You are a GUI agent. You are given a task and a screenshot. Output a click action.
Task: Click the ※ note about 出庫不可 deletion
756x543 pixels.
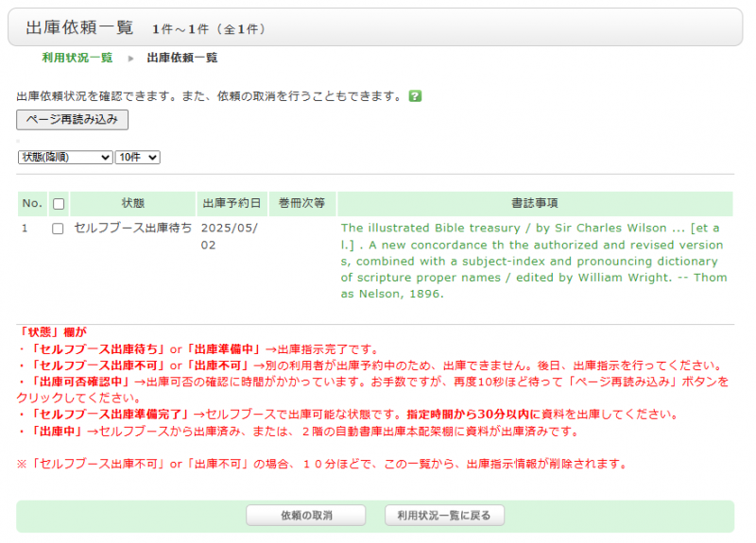click(x=321, y=464)
